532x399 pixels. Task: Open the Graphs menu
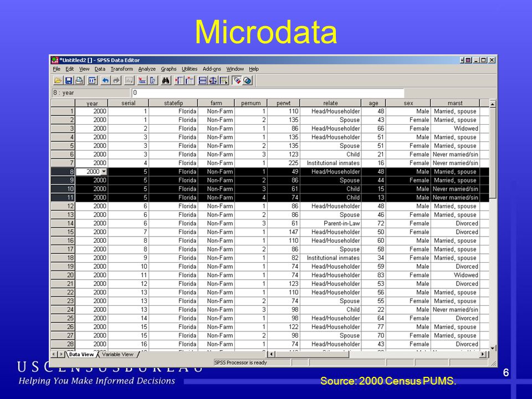(168, 69)
